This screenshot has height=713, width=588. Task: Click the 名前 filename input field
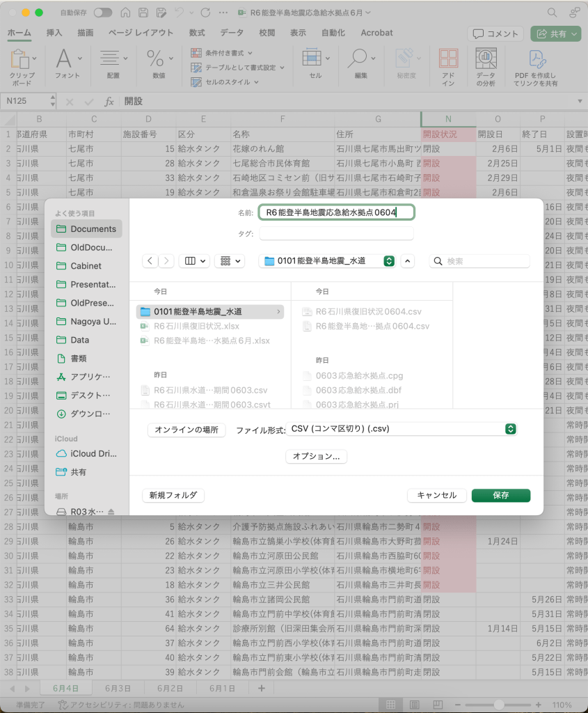(336, 212)
